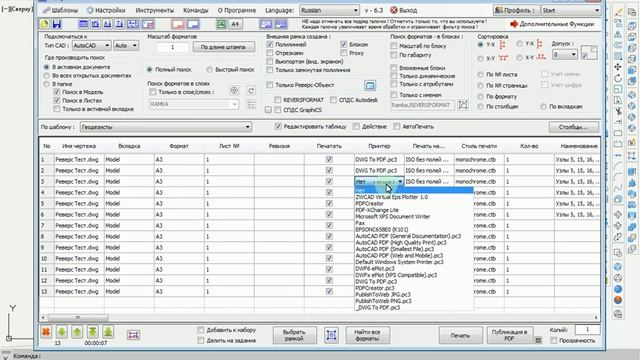Click the Столбцы... button
Viewport: 640px width, 360px height.
573,127
